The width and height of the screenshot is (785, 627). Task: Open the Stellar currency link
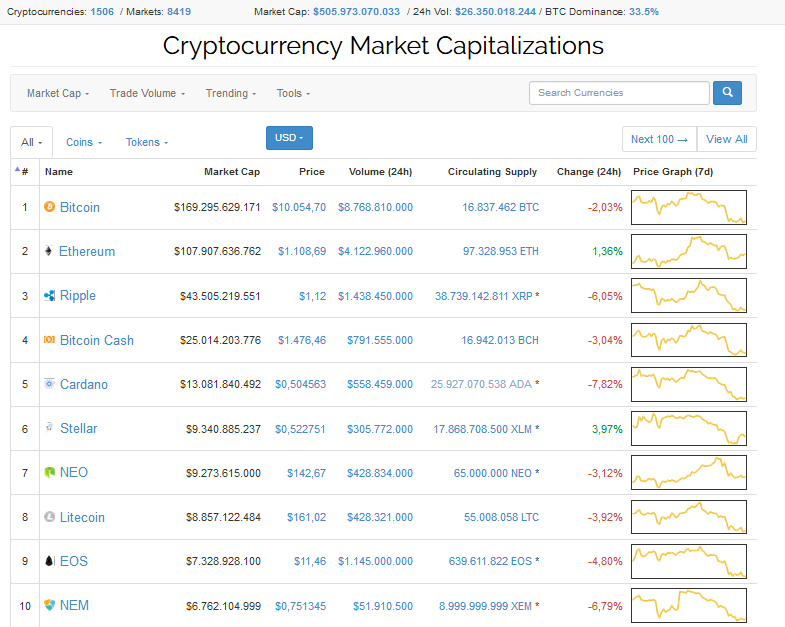[79, 428]
